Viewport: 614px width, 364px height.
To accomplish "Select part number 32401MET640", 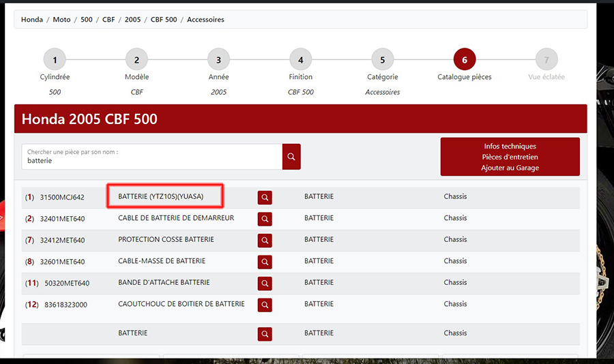I will pyautogui.click(x=62, y=219).
